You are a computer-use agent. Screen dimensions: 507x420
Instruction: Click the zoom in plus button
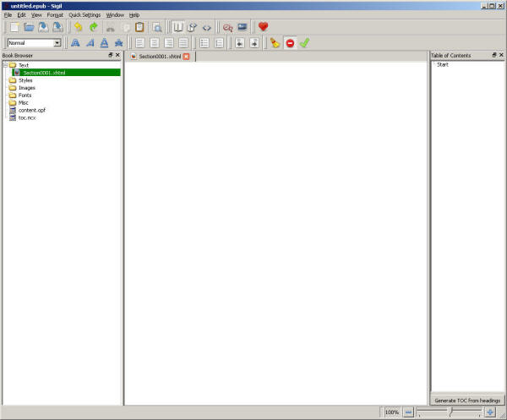pos(490,412)
